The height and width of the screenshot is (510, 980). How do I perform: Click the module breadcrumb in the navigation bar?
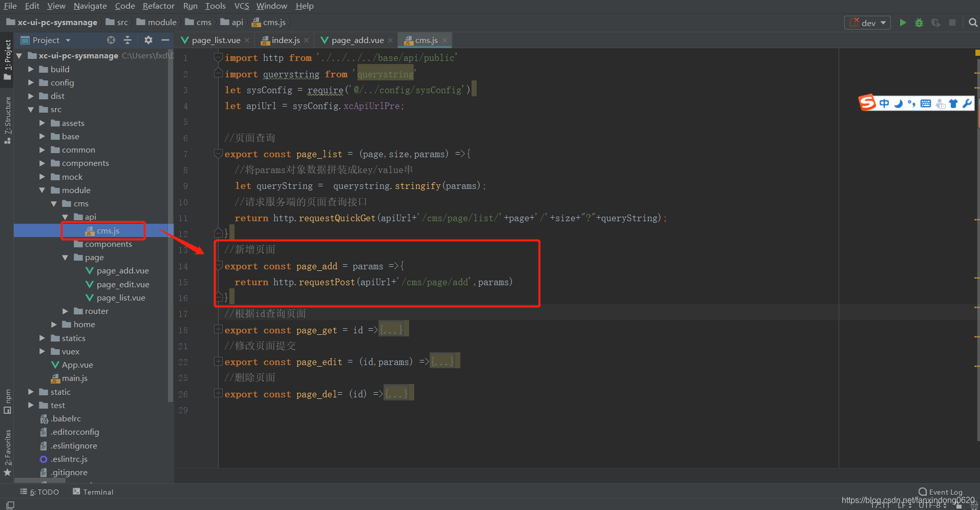(x=156, y=23)
